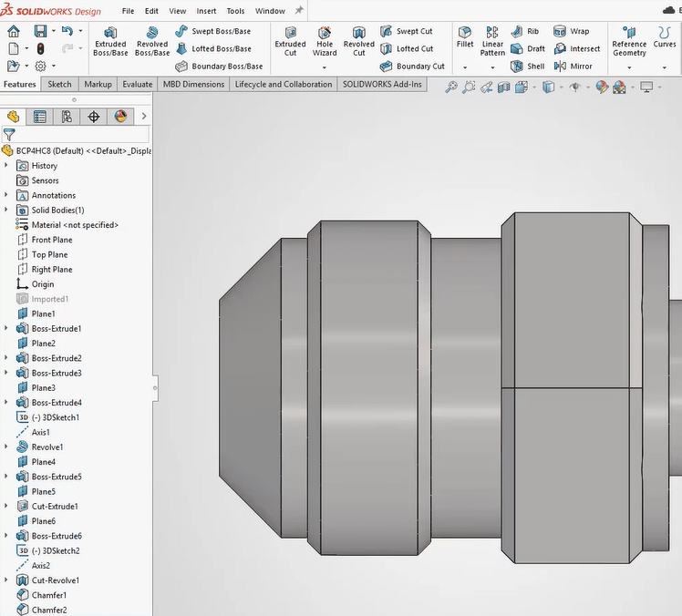Select the Mirror tool
The width and height of the screenshot is (682, 616).
(x=573, y=67)
